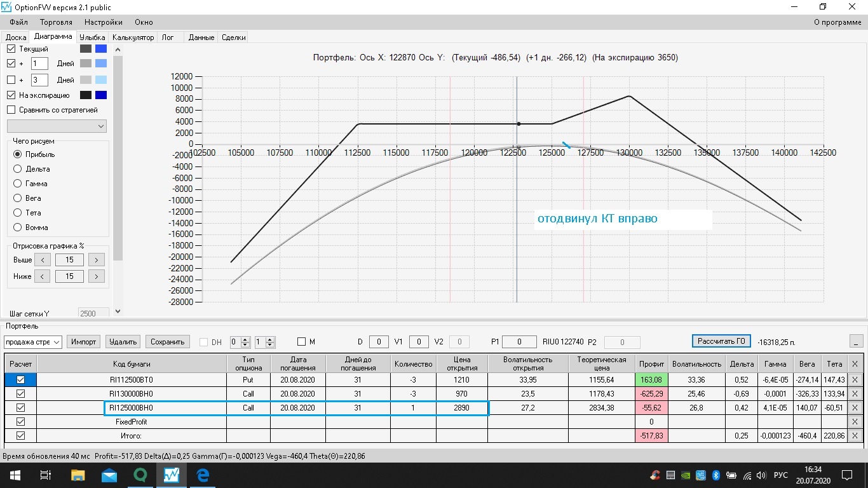Toggle the Текущий curve checkbox
The image size is (868, 488).
tap(11, 49)
